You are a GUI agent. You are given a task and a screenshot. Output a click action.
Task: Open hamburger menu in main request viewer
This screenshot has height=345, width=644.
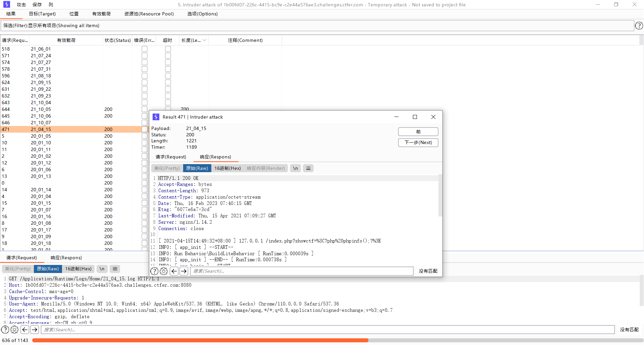[115, 269]
